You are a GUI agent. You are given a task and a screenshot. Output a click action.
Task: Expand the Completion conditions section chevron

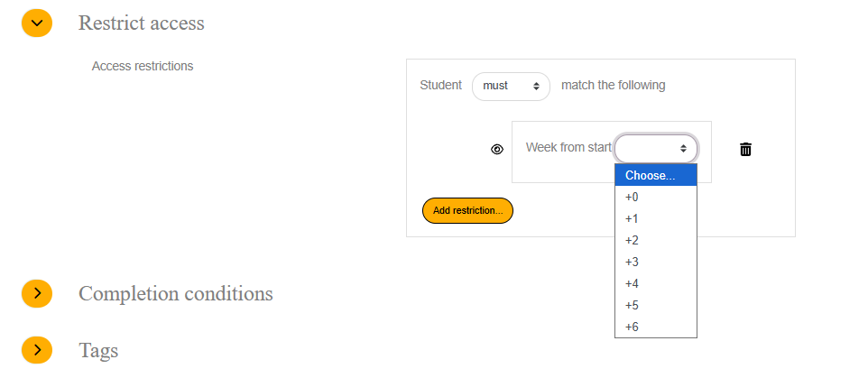37,293
